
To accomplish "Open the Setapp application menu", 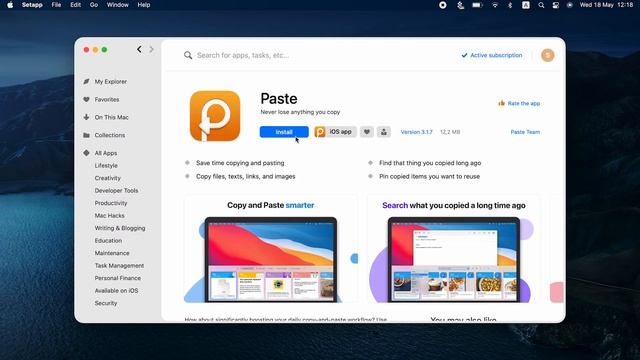I will pos(32,5).
